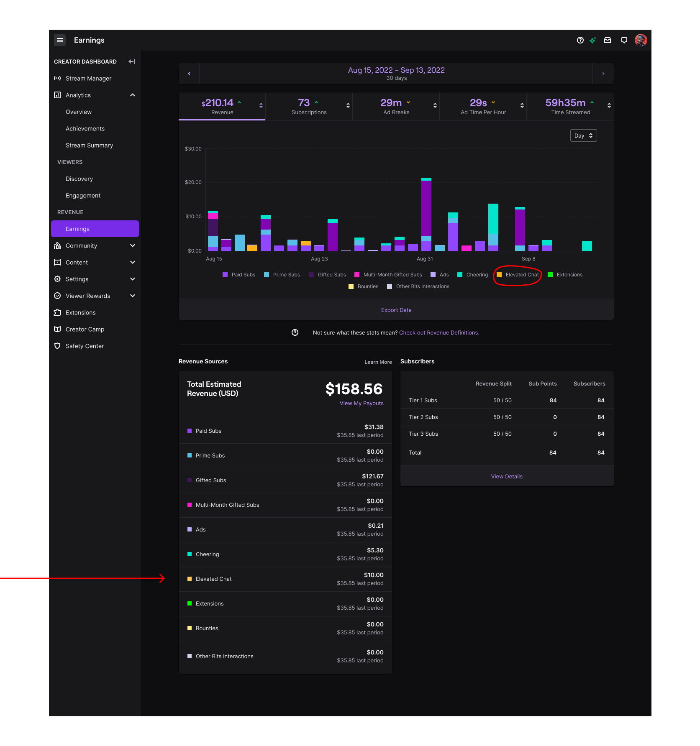Go to next date range arrow

(603, 74)
